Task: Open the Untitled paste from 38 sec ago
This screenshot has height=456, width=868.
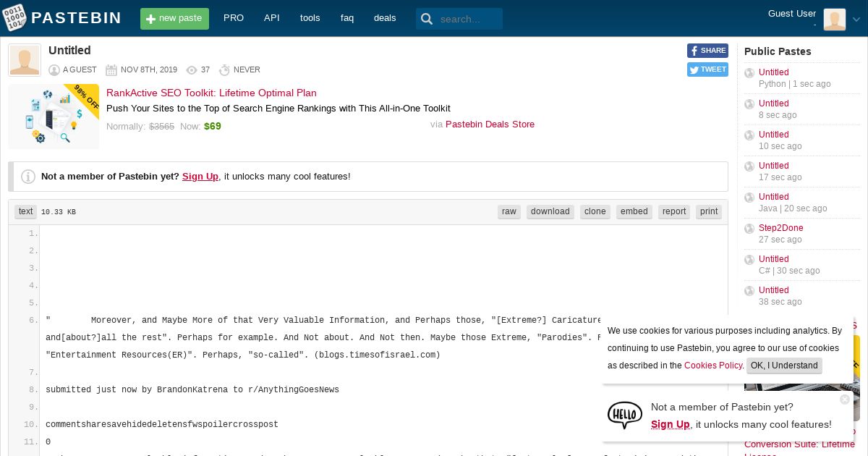Action: coord(773,290)
